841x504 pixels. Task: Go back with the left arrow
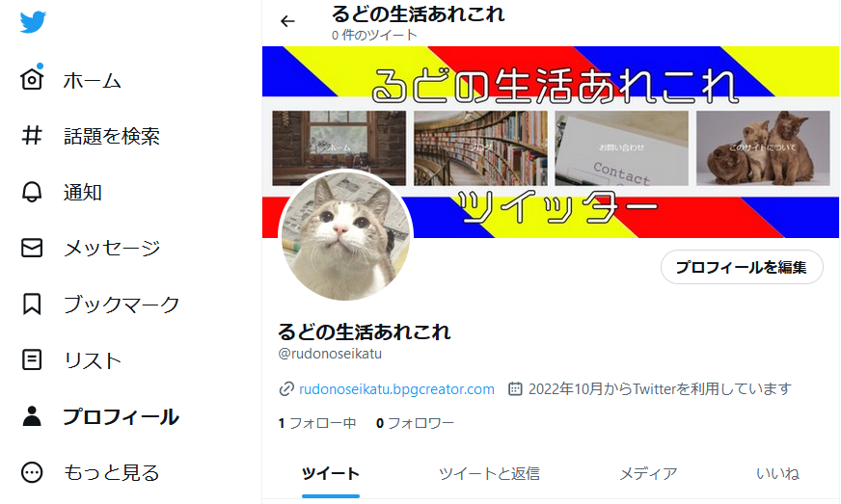pyautogui.click(x=287, y=21)
